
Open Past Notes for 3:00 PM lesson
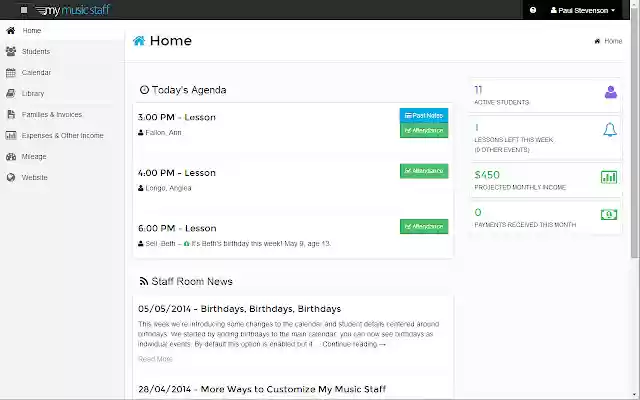[424, 116]
